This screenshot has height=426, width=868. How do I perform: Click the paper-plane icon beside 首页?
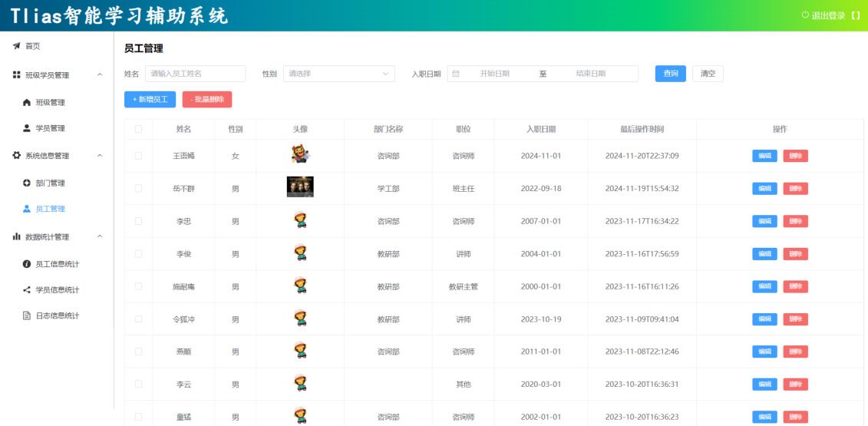pyautogui.click(x=17, y=46)
